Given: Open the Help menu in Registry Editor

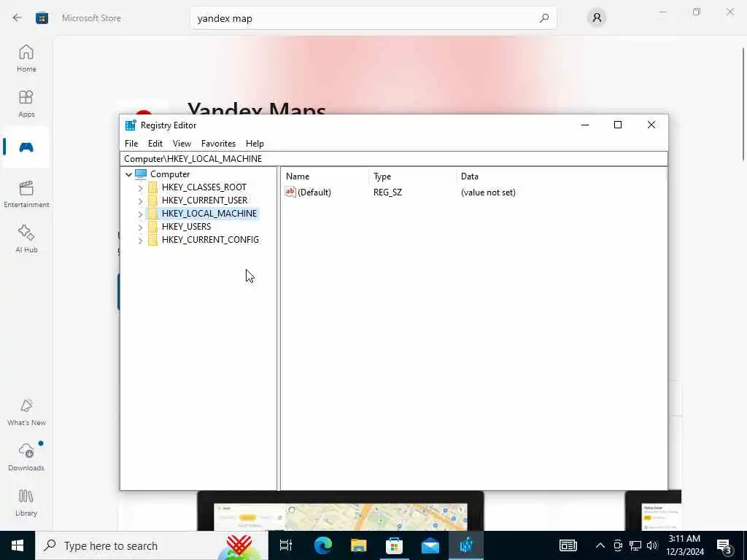Looking at the screenshot, I should coord(255,144).
